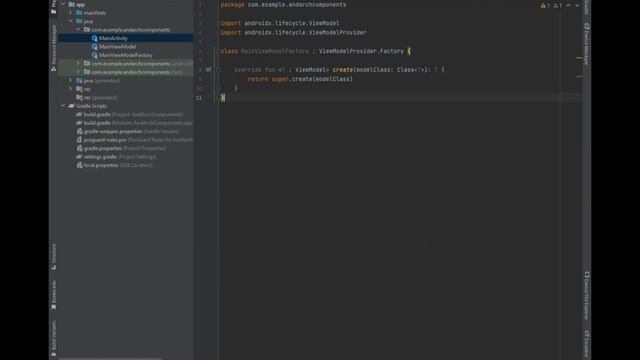Click the package com.example.andarchcomponents line
Image resolution: width=640 pixels, height=360 pixels.
[x=283, y=5]
